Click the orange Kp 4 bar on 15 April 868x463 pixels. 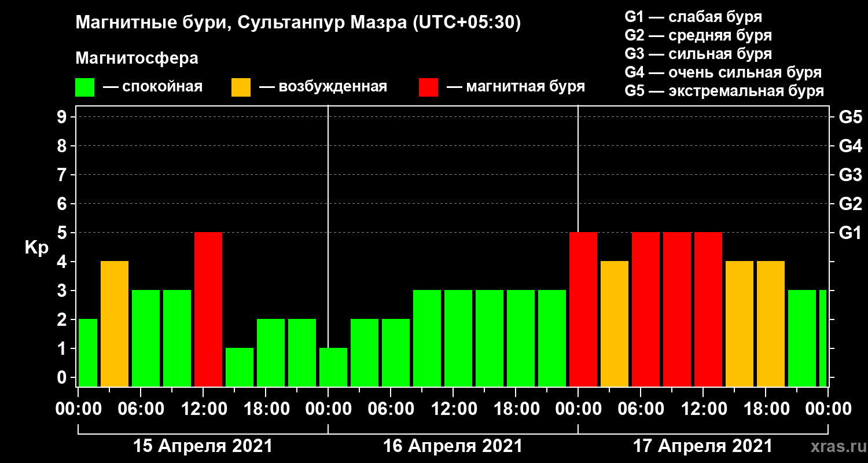(x=115, y=324)
